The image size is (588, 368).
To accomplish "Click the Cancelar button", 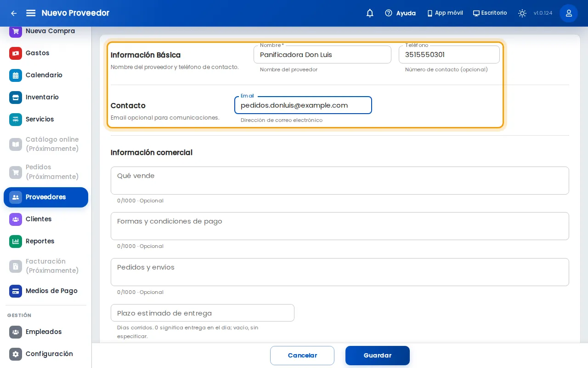I will (302, 356).
